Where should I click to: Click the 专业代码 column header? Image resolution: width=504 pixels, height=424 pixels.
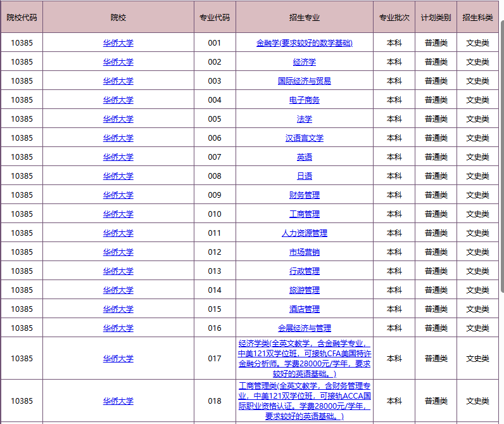click(215, 17)
